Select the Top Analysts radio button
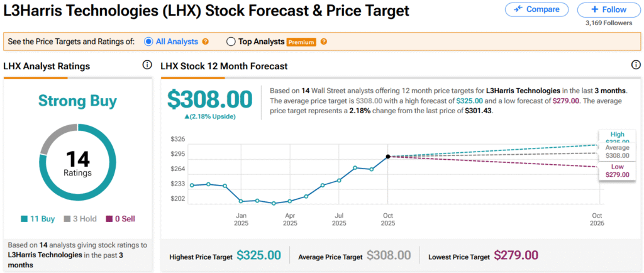The image size is (644, 273). click(231, 42)
